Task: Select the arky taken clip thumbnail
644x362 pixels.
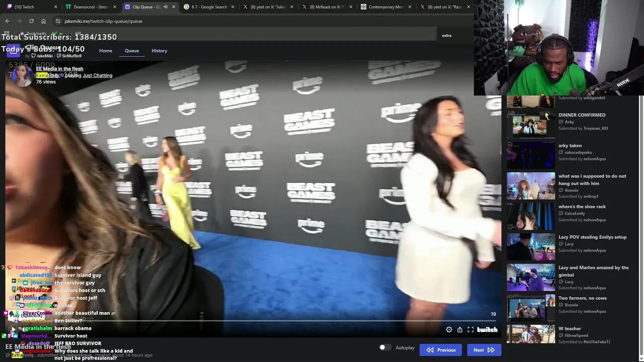Action: pos(531,154)
